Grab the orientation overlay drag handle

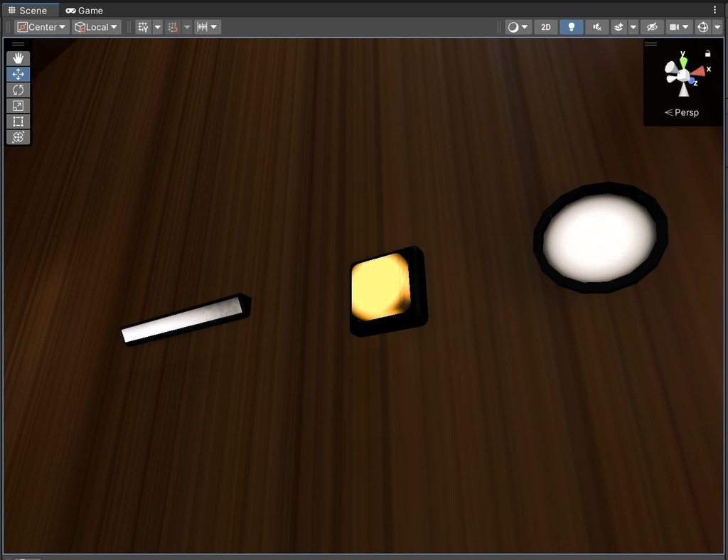pos(651,44)
